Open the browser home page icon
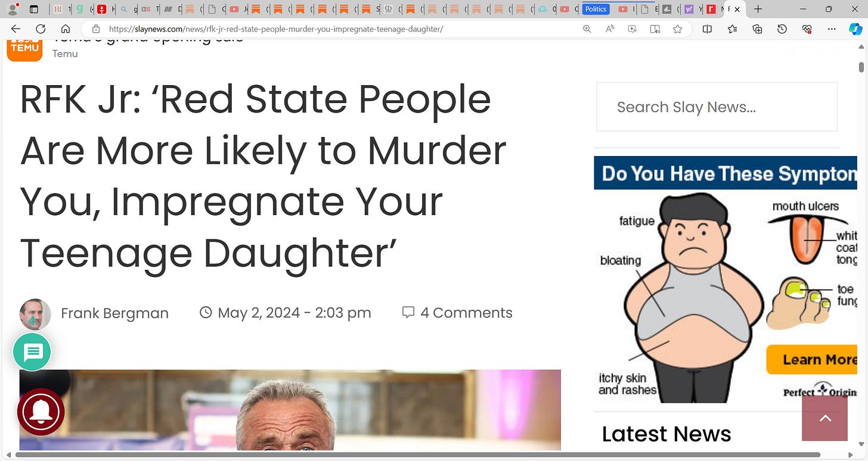The width and height of the screenshot is (868, 461). (66, 29)
